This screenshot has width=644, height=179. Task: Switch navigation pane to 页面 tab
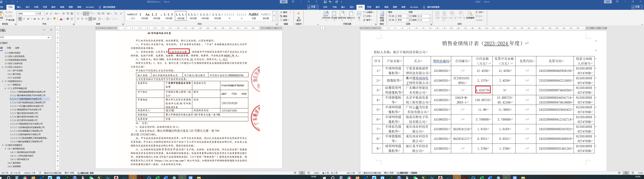pyautogui.click(x=9, y=48)
